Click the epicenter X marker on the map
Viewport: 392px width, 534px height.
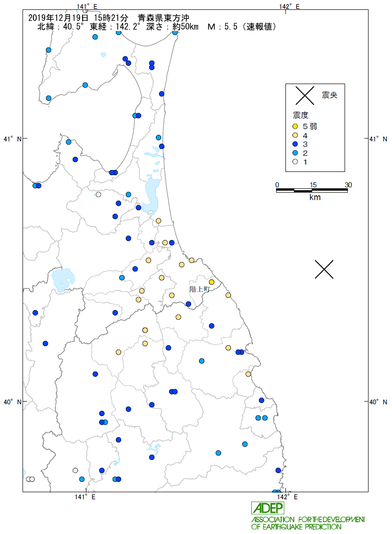(x=324, y=270)
